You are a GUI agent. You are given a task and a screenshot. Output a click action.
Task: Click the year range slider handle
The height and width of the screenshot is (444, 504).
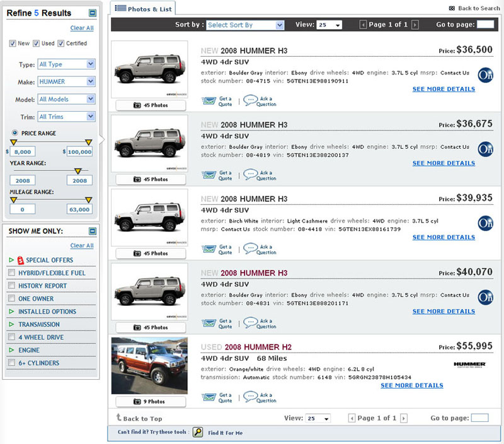pos(77,171)
